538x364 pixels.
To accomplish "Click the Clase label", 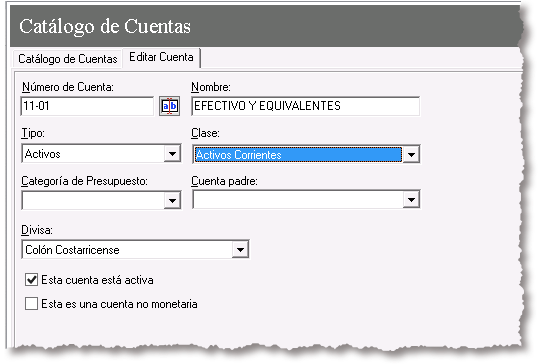I will pyautogui.click(x=205, y=133).
